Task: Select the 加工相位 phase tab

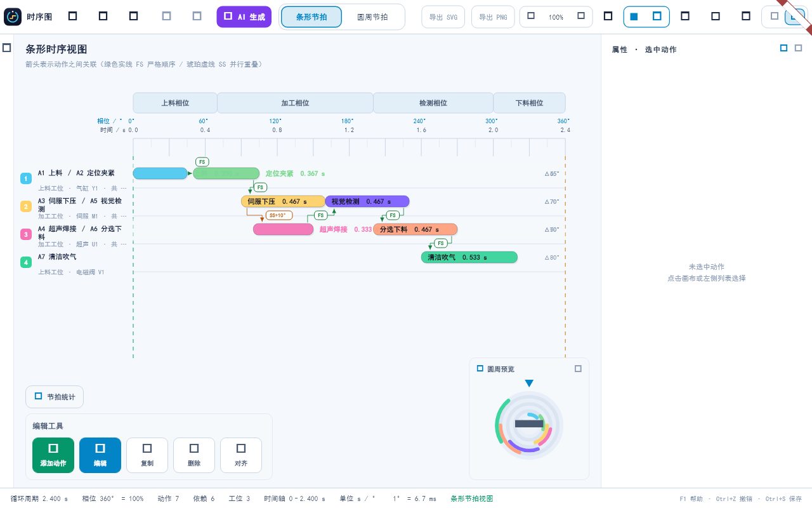Action: coord(295,103)
